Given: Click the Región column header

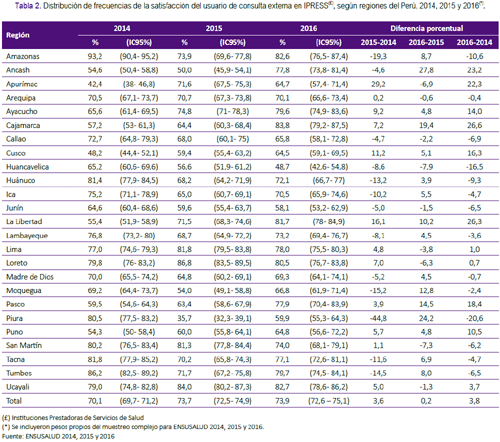Looking at the screenshot, I should pyautogui.click(x=18, y=35).
